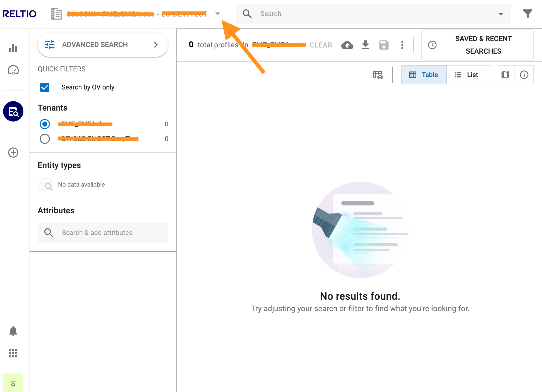The image size is (542, 392).
Task: Open the dashboard bar chart icon
Action: coord(13,48)
